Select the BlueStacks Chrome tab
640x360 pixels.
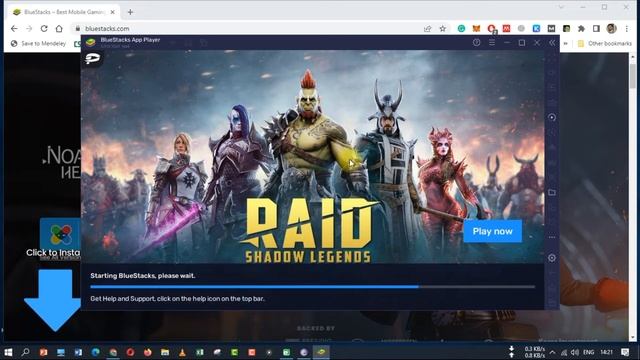[63, 12]
